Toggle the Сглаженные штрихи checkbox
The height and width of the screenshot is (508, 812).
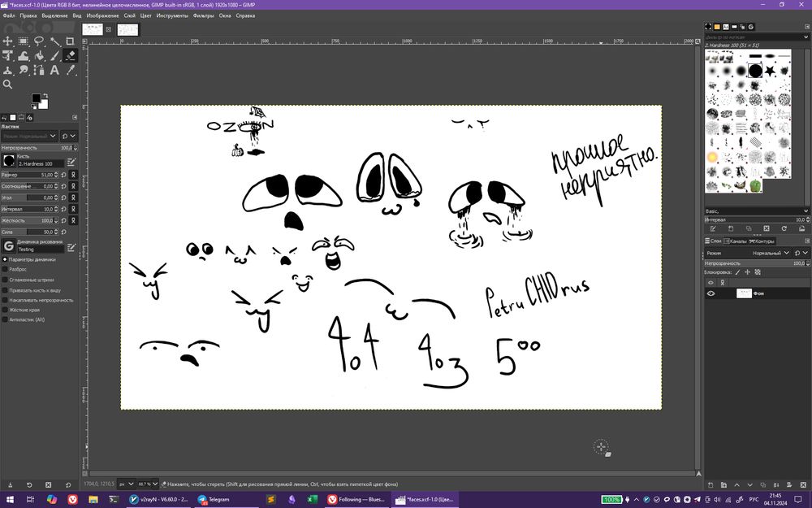click(5, 280)
